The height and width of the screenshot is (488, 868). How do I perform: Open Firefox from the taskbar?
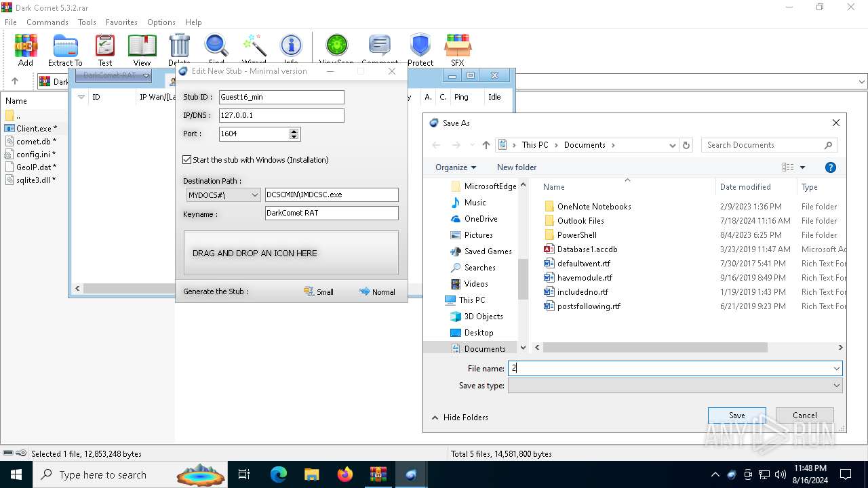click(x=345, y=474)
